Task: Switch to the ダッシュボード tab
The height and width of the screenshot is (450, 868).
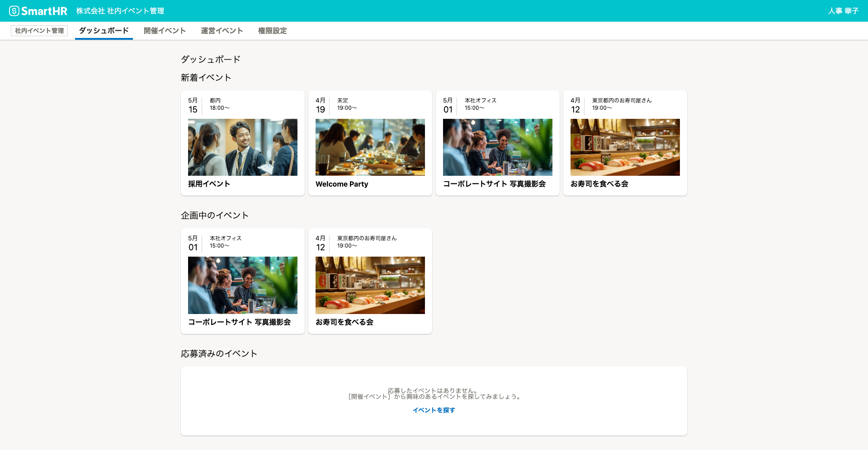Action: [104, 31]
